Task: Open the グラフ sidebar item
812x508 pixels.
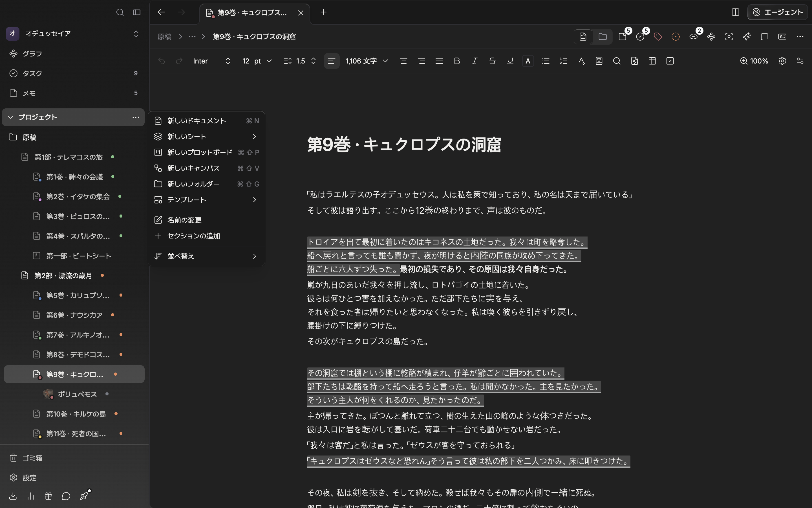Action: (x=73, y=54)
